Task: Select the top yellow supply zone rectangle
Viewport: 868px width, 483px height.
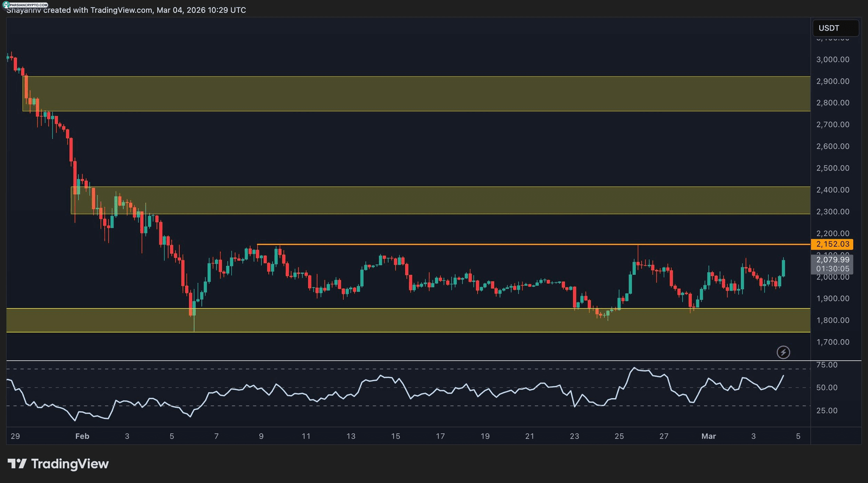Action: [x=415, y=94]
